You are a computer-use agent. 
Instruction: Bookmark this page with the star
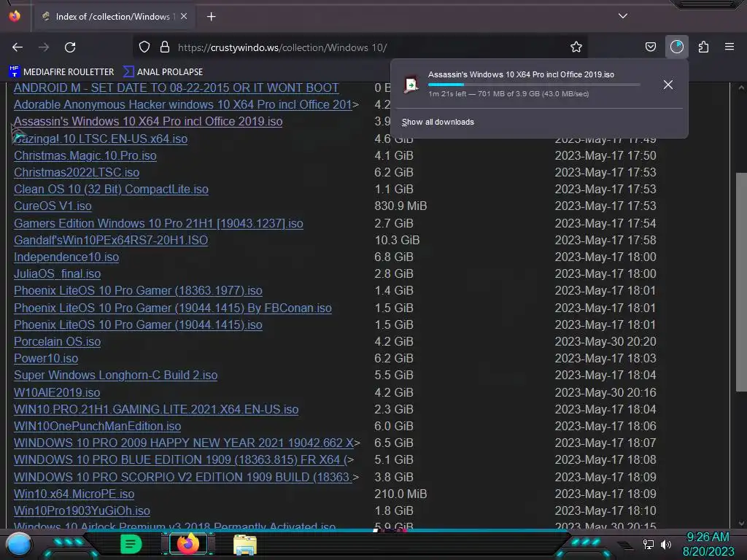(x=576, y=47)
